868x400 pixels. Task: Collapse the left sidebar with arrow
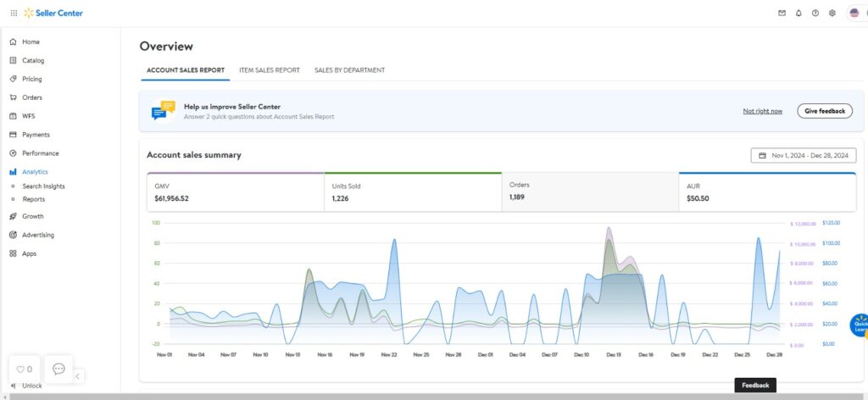pos(77,375)
